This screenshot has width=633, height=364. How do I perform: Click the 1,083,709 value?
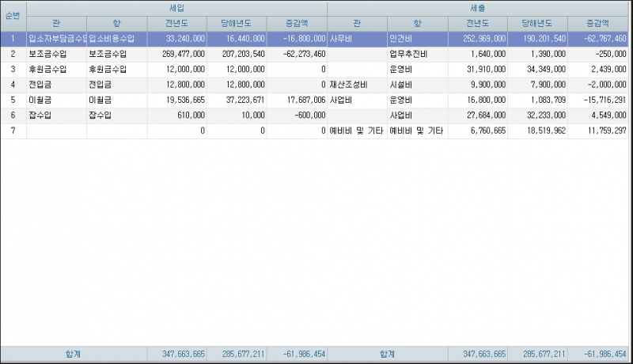tap(548, 100)
